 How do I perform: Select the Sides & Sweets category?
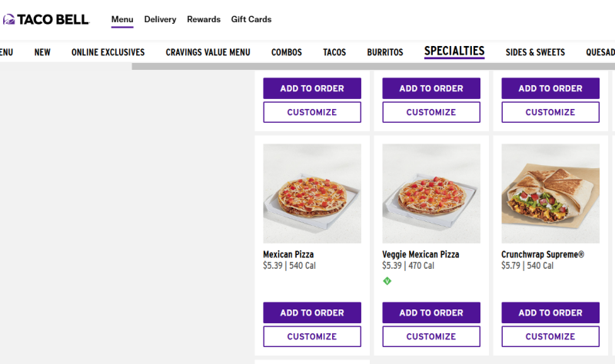tap(535, 52)
